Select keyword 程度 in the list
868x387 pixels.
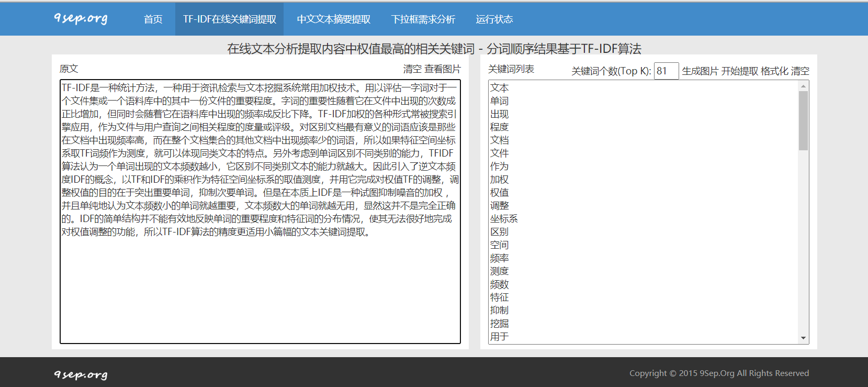pyautogui.click(x=499, y=127)
